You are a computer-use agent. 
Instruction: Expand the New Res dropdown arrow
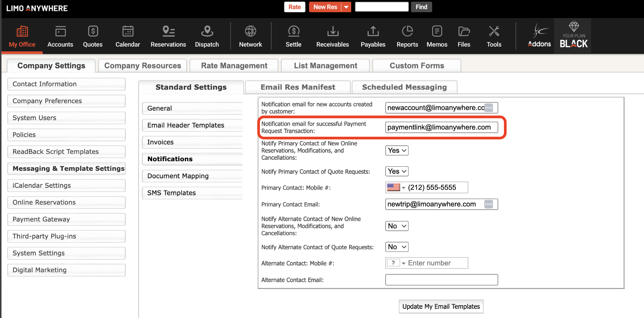click(x=346, y=7)
